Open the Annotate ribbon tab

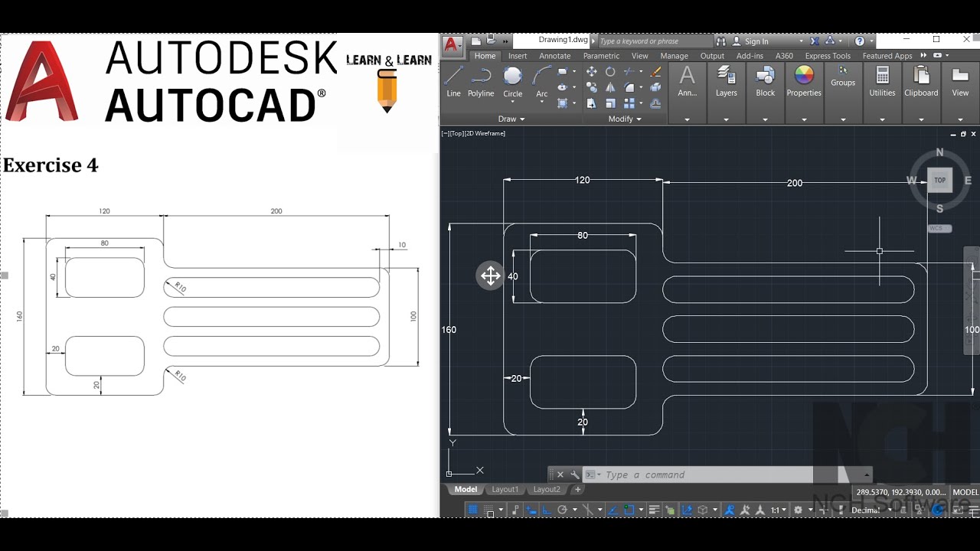tap(554, 56)
